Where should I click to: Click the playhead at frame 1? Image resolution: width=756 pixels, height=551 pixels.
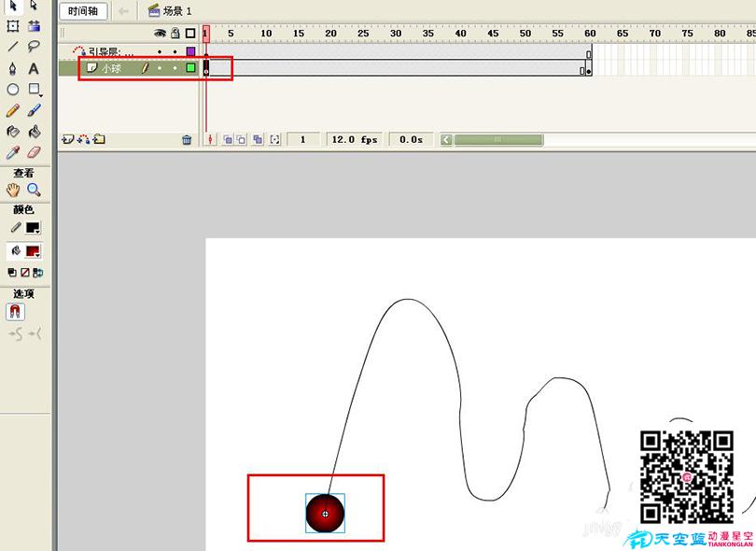click(206, 33)
